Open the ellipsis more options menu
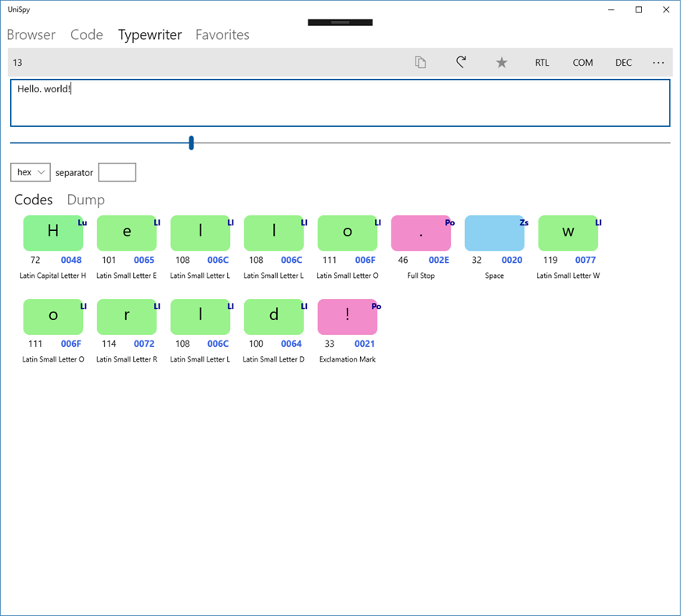The image size is (681, 616). tap(658, 63)
